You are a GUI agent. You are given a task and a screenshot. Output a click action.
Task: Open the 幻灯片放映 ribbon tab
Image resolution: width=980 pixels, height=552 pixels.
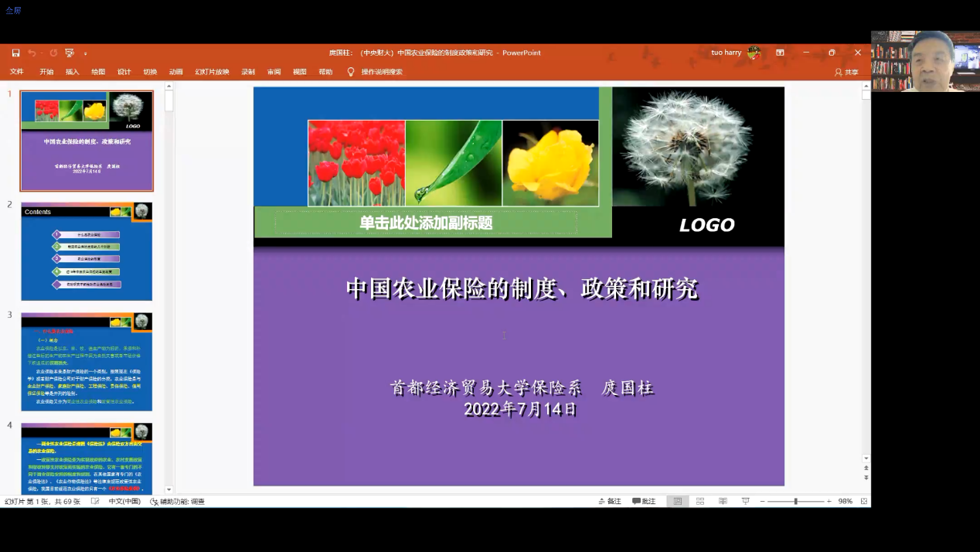[x=212, y=72]
